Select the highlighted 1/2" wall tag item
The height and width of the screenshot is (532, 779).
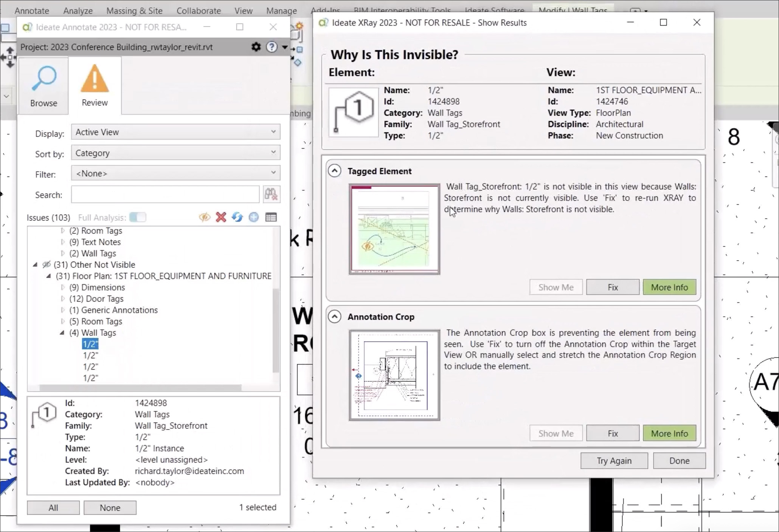coord(90,344)
